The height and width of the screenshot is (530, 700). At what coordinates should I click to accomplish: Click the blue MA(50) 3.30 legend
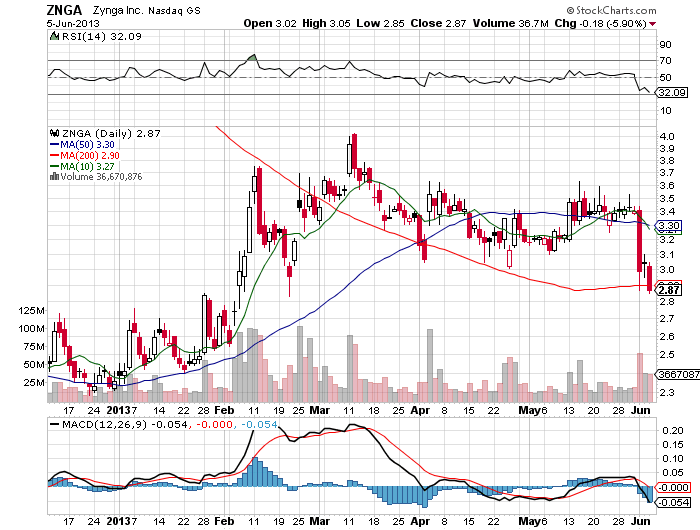point(82,145)
